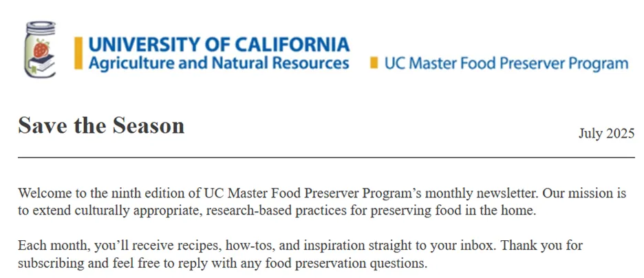Click the tall yellow bar beside University of California
The image size is (644, 278).
point(78,53)
